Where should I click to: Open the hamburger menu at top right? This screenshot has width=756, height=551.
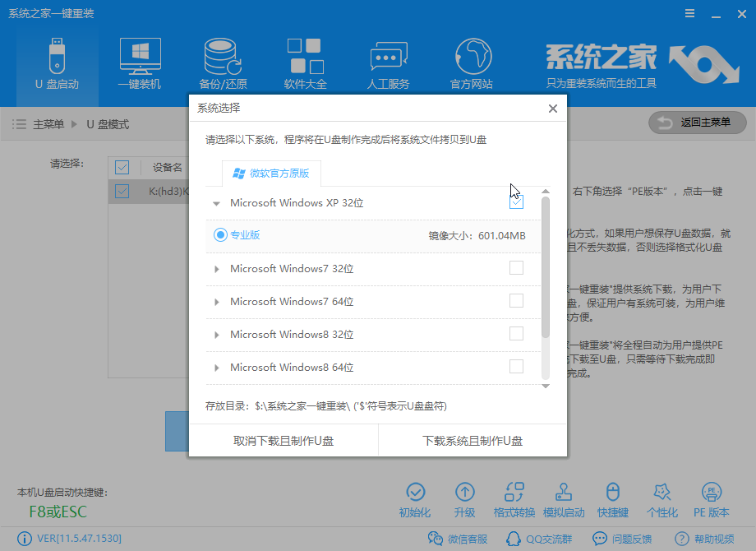click(688, 13)
